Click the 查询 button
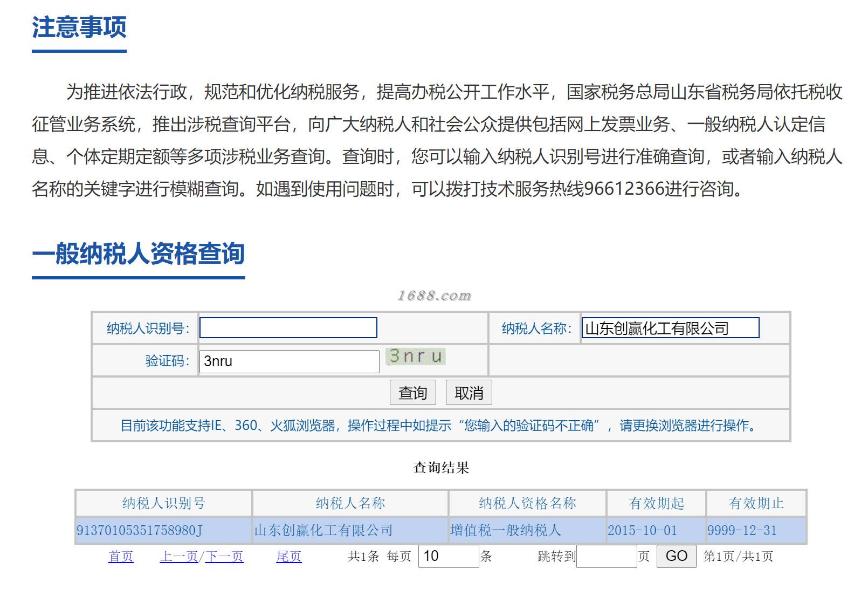Viewport: 868px width, 589px height. coord(412,393)
